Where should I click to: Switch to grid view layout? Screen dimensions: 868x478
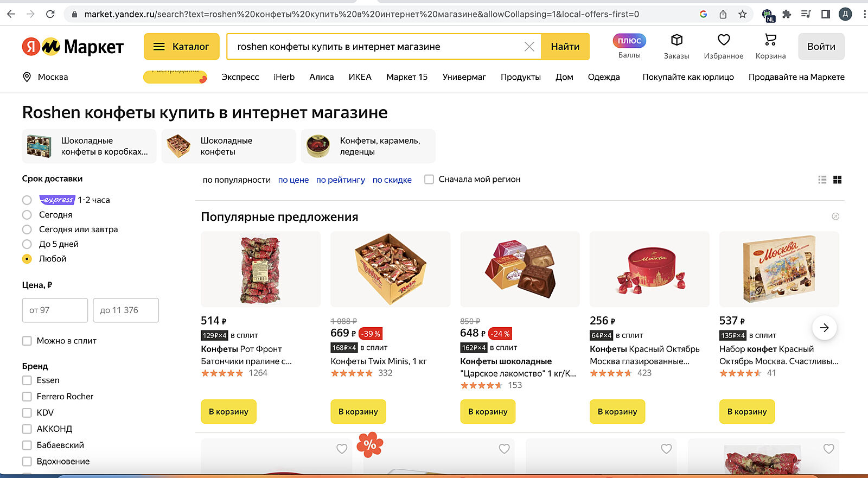pos(837,180)
